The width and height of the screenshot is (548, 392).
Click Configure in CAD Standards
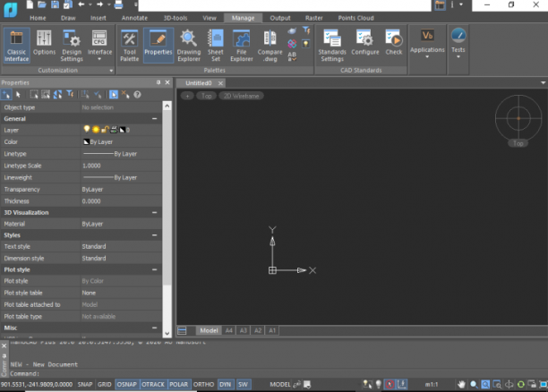tap(365, 43)
